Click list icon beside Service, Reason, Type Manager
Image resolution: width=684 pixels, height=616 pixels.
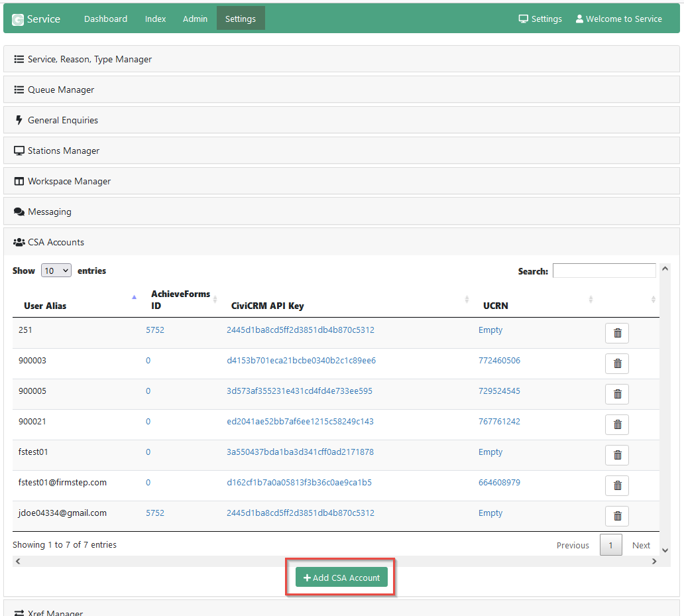19,59
